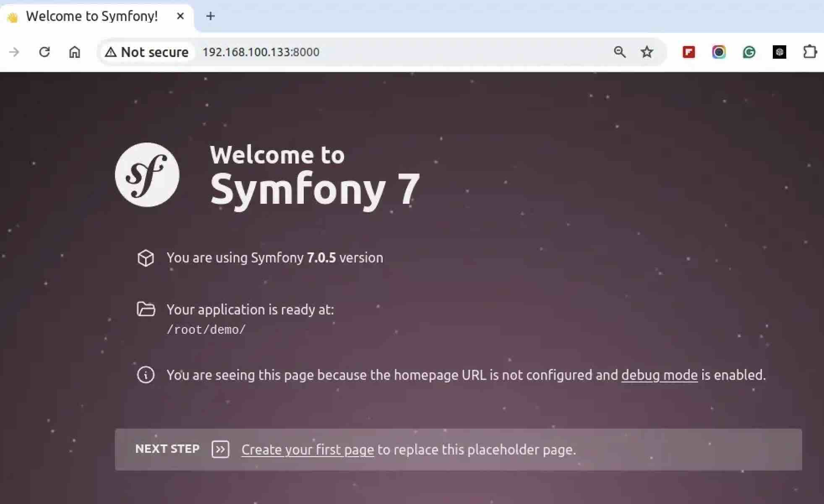The height and width of the screenshot is (504, 824).
Task: Click the NEXT STEP label
Action: 167,449
